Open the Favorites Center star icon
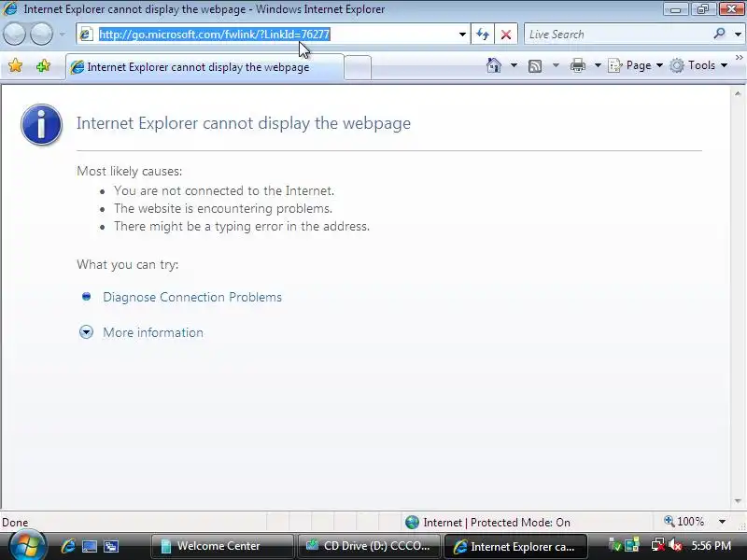Screen dimensions: 747x560 (x=15, y=65)
